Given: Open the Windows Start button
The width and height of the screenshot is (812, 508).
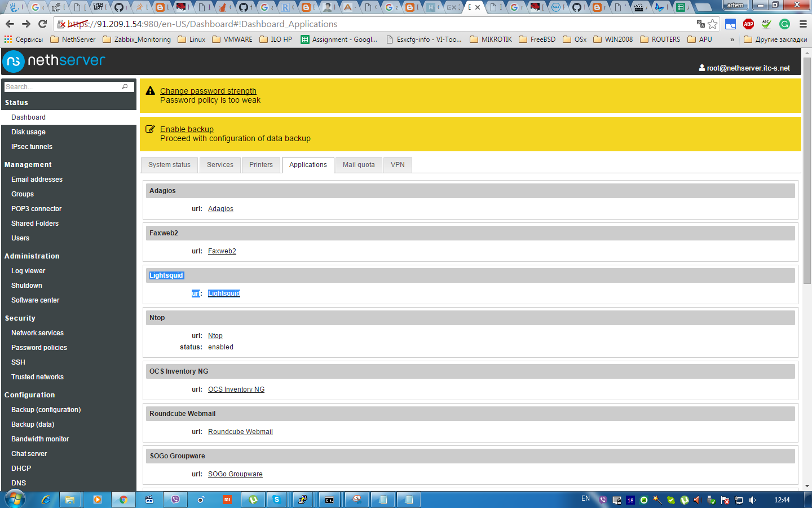Looking at the screenshot, I should 15,500.
